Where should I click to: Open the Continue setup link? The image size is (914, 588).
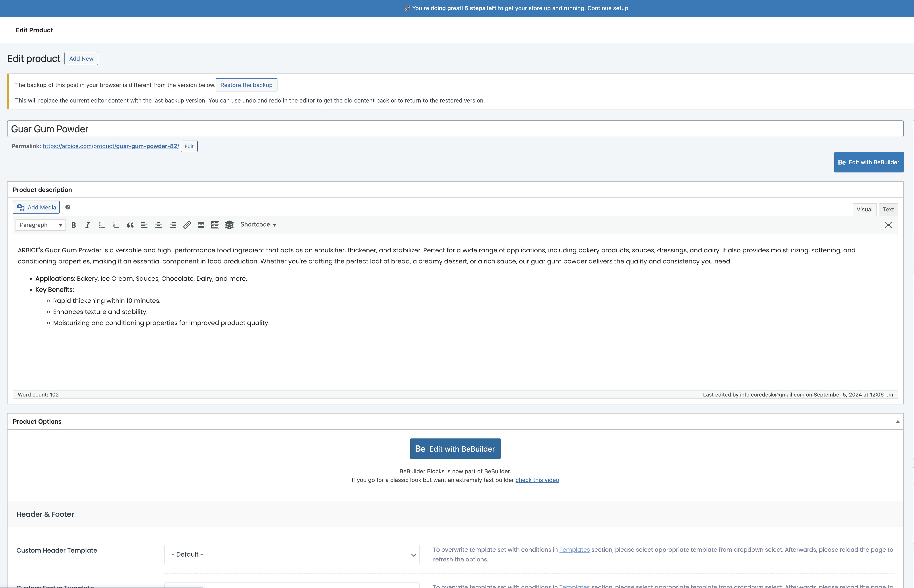(607, 8)
